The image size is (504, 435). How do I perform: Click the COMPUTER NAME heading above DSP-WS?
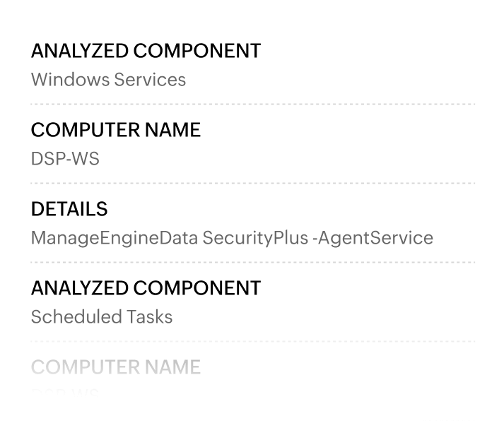pyautogui.click(x=116, y=130)
